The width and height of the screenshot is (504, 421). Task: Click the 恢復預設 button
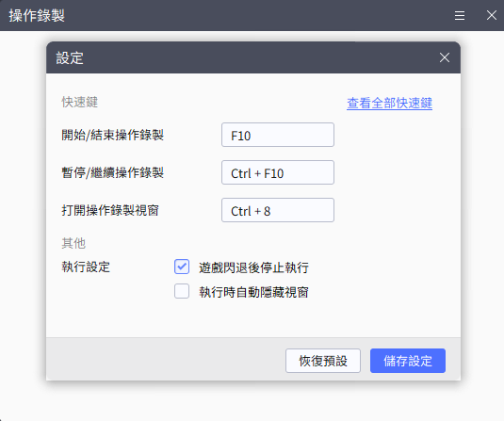pos(323,361)
